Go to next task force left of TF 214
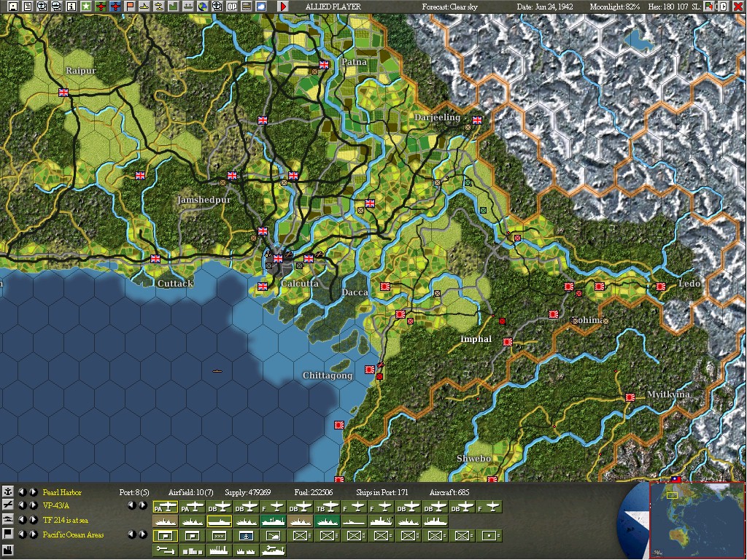The height and width of the screenshot is (560, 747). 34,519
